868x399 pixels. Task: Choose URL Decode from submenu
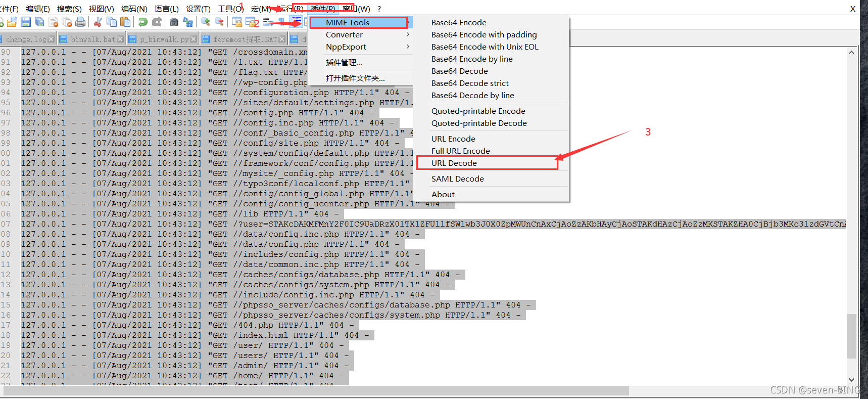[491, 163]
